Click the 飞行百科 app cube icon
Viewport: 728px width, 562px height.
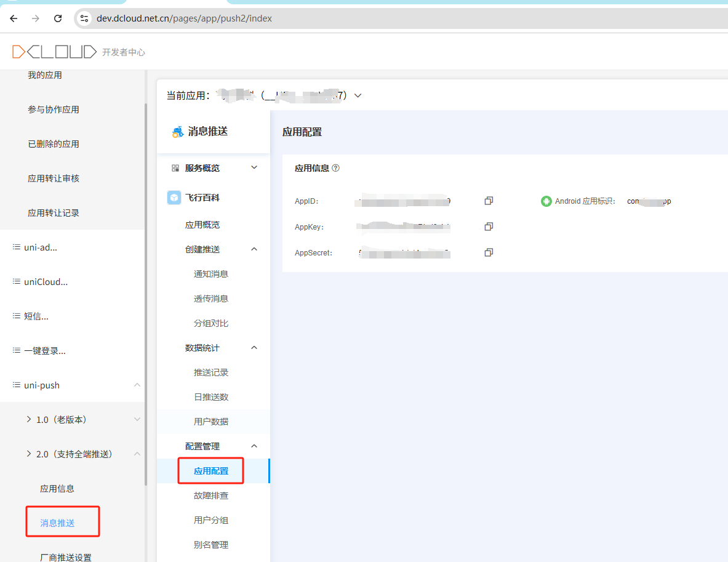(174, 198)
